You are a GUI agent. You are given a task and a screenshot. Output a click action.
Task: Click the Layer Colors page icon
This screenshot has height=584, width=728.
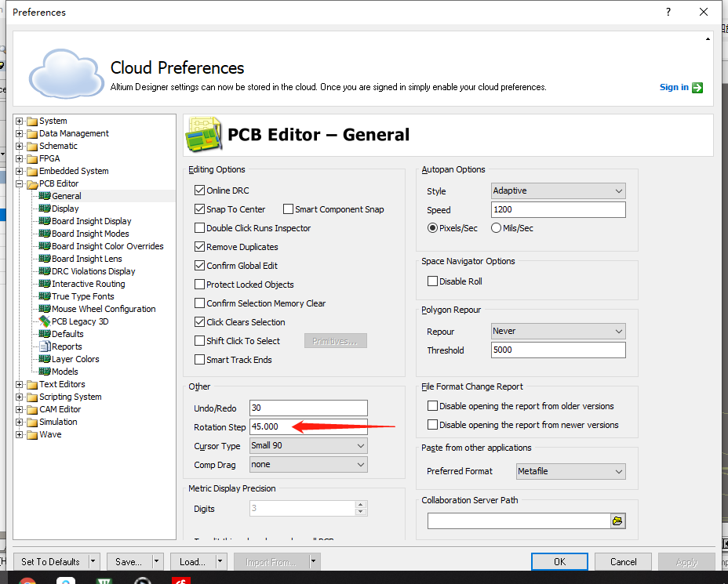point(45,358)
